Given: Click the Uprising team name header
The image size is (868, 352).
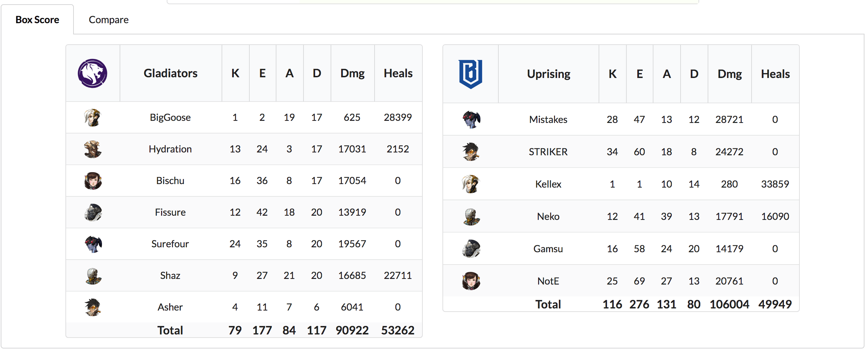Looking at the screenshot, I should [549, 74].
